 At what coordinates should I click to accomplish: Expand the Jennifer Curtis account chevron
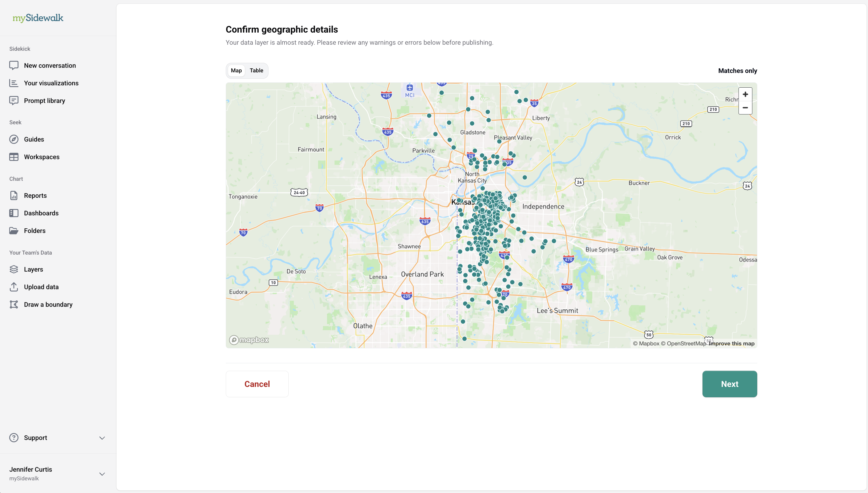tap(102, 474)
